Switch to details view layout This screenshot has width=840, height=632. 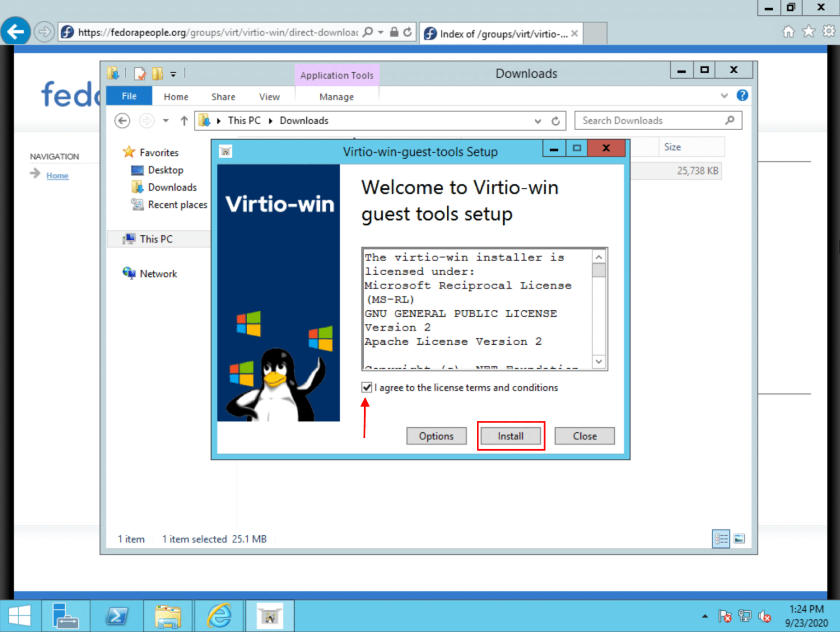click(721, 539)
